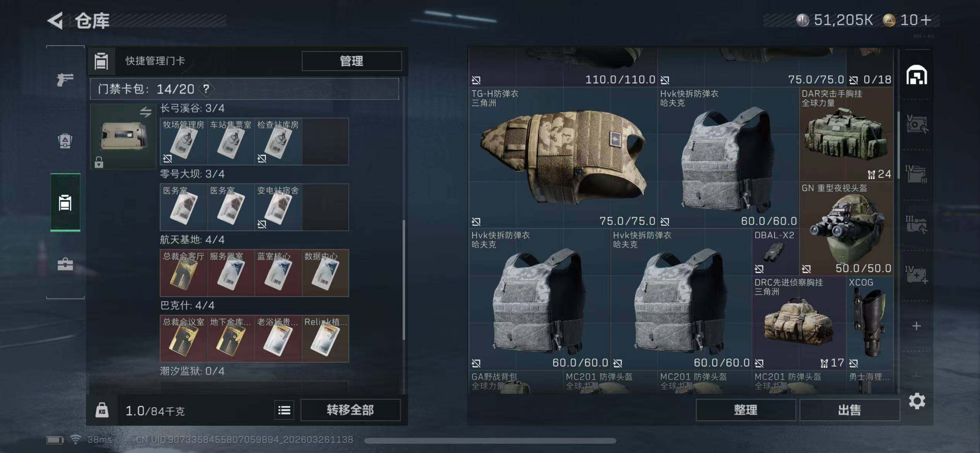Open the backpack gear sidebar icon
The width and height of the screenshot is (980, 453).
[x=65, y=141]
